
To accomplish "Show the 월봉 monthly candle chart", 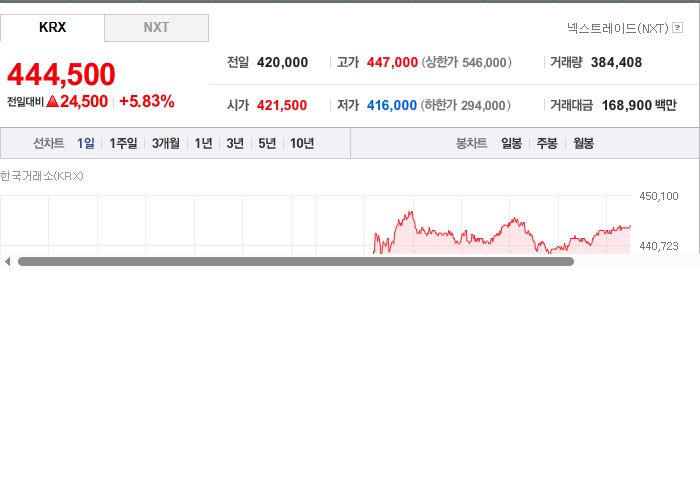I will click(583, 143).
